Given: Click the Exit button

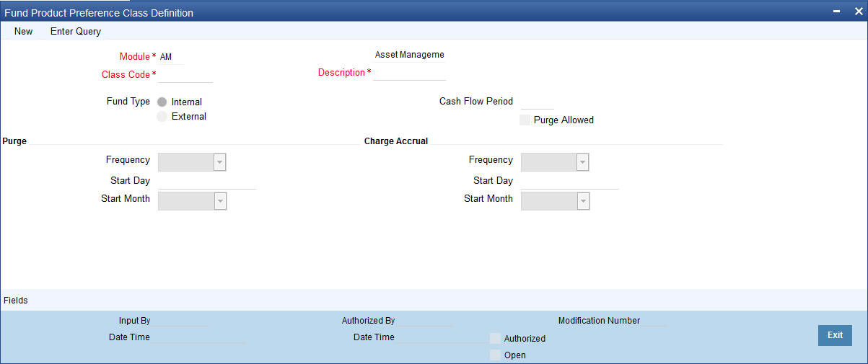Looking at the screenshot, I should (835, 335).
